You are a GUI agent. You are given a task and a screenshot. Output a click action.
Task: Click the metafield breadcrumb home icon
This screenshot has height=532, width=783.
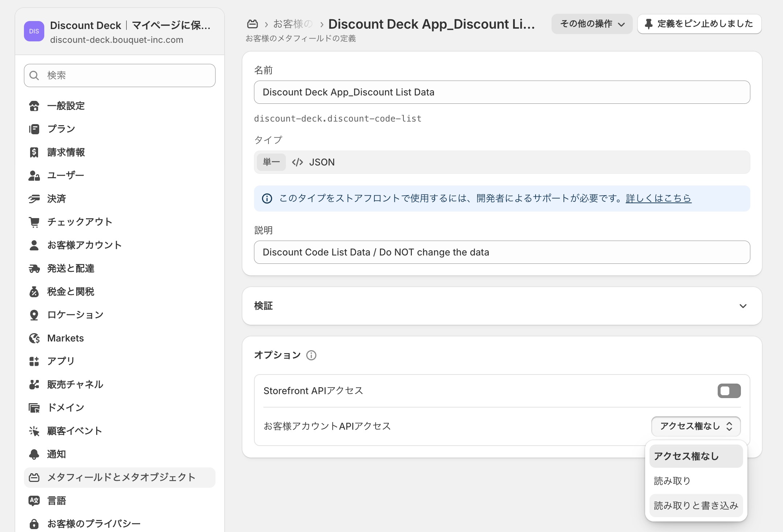pyautogui.click(x=253, y=24)
